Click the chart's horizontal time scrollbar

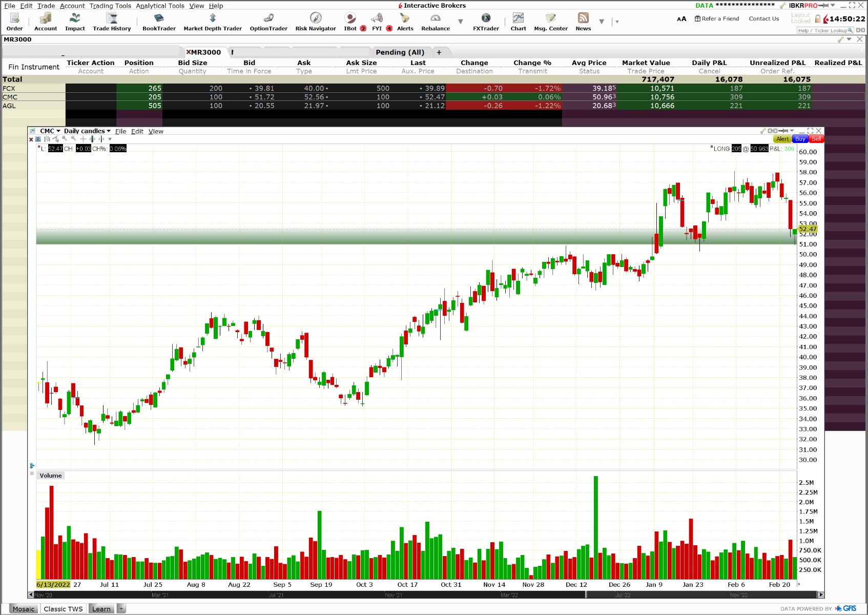[x=425, y=595]
